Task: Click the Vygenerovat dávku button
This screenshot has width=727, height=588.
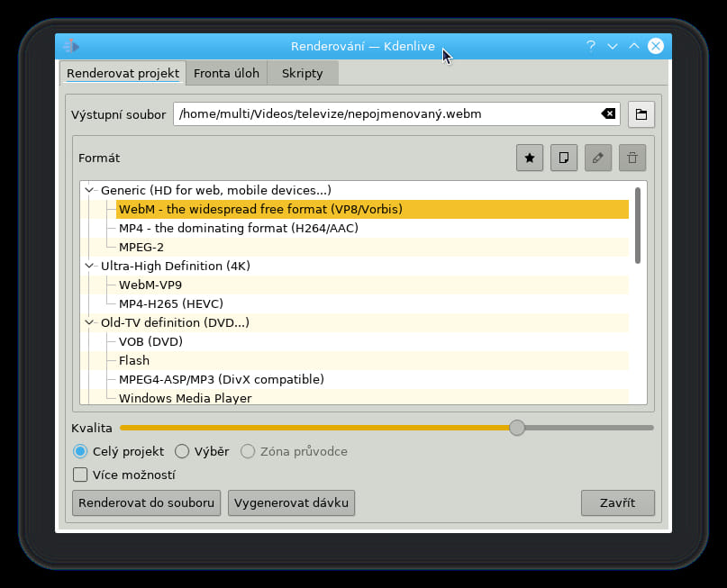Action: click(291, 502)
